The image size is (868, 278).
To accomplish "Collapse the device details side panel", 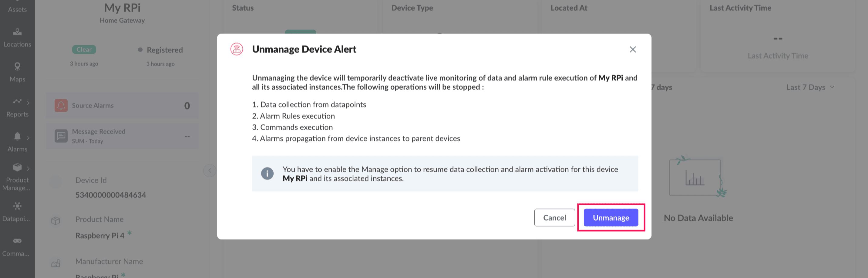I will click(x=210, y=170).
